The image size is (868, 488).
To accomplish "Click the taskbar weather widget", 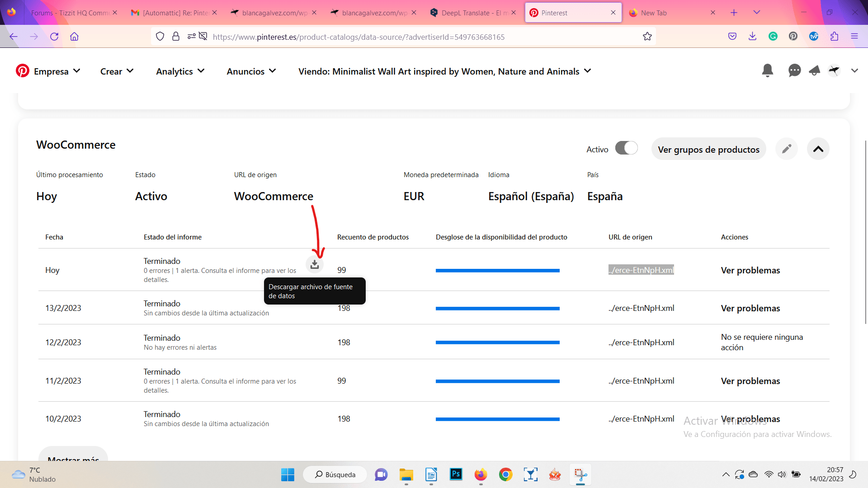I will click(34, 474).
